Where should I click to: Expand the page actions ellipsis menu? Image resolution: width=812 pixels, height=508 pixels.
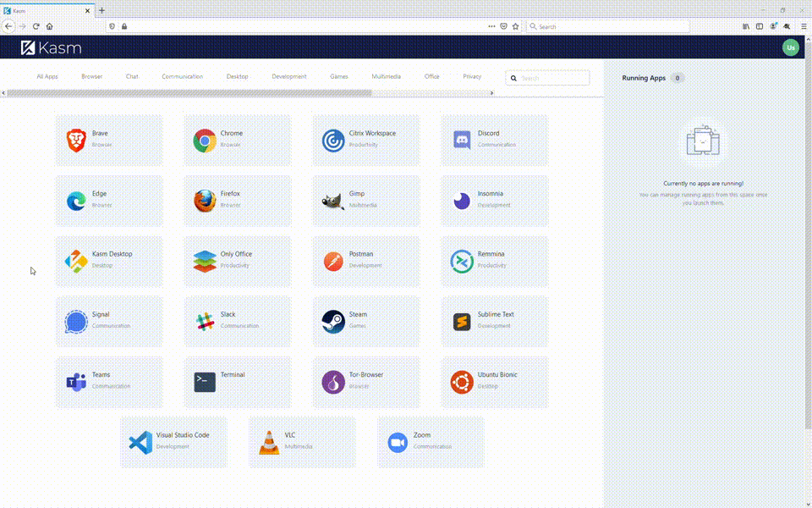[x=491, y=26]
